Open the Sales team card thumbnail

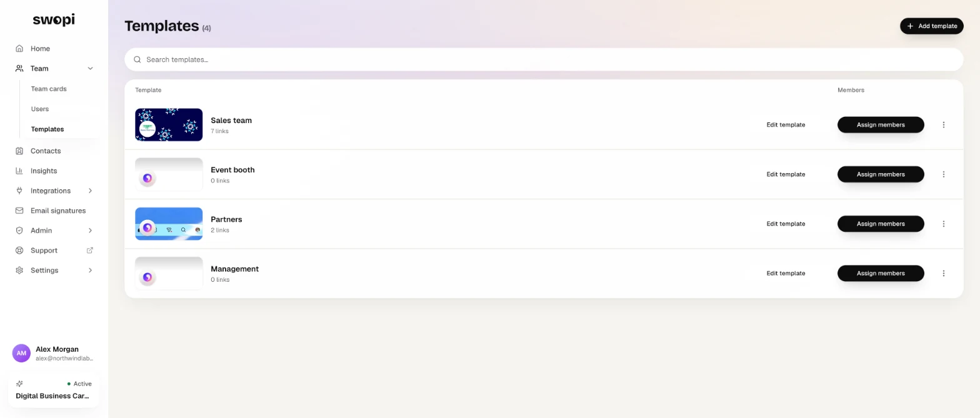[169, 125]
